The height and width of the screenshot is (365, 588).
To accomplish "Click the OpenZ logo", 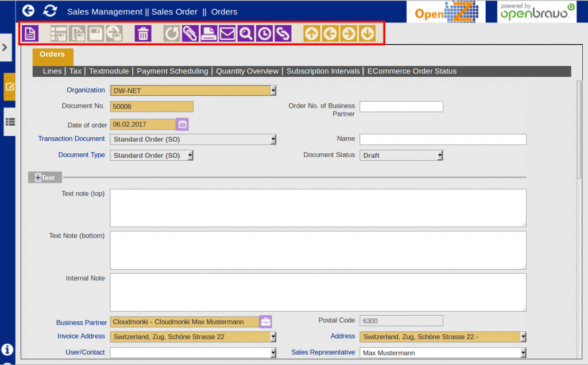I will click(446, 12).
